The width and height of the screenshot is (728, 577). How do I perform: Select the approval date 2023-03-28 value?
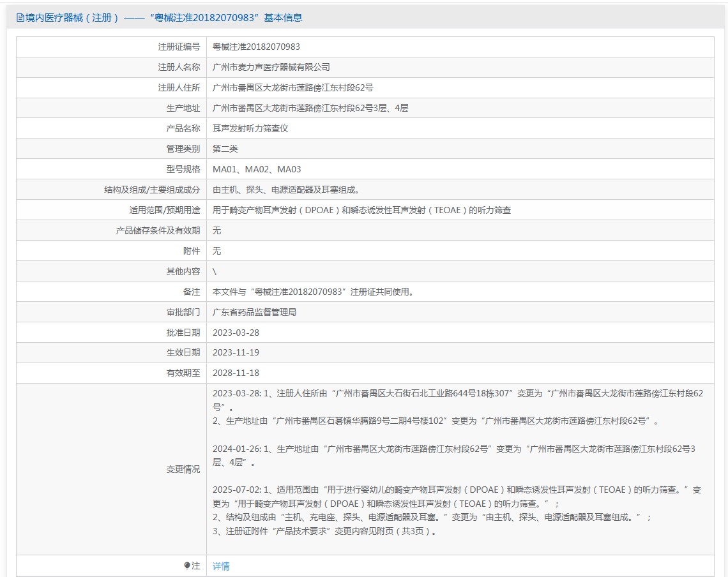(x=236, y=333)
